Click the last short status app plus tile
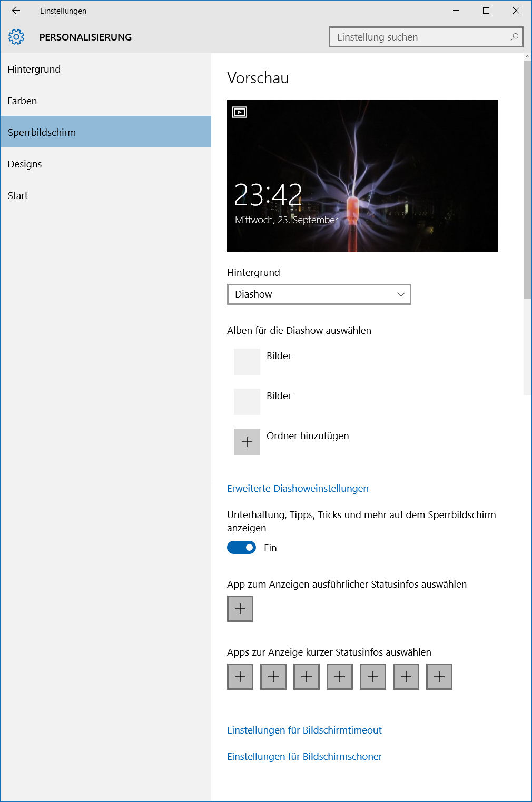Screen dimensions: 532x802 tap(439, 677)
